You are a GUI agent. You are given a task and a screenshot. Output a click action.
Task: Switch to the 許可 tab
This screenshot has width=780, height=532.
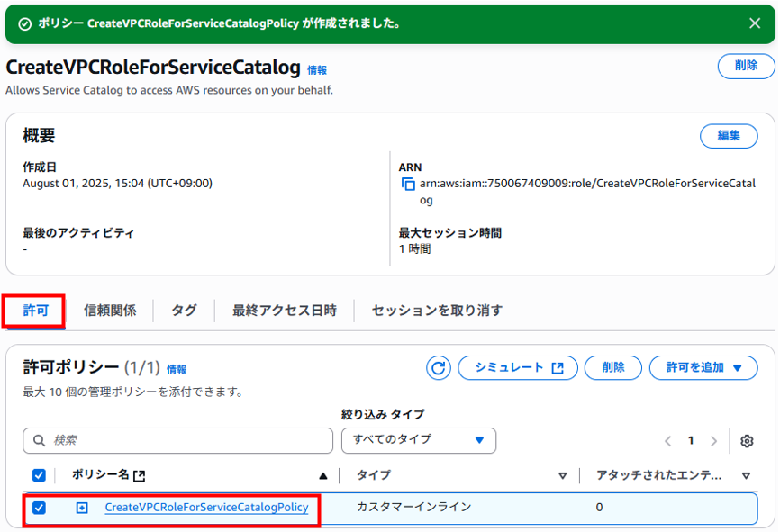point(35,311)
